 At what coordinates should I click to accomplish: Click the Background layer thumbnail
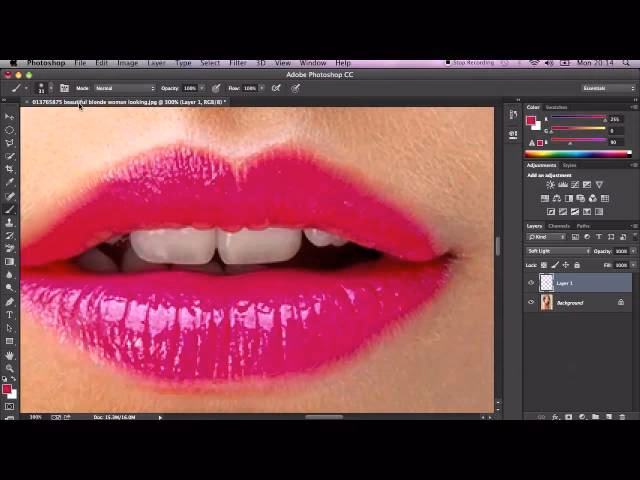pos(547,302)
